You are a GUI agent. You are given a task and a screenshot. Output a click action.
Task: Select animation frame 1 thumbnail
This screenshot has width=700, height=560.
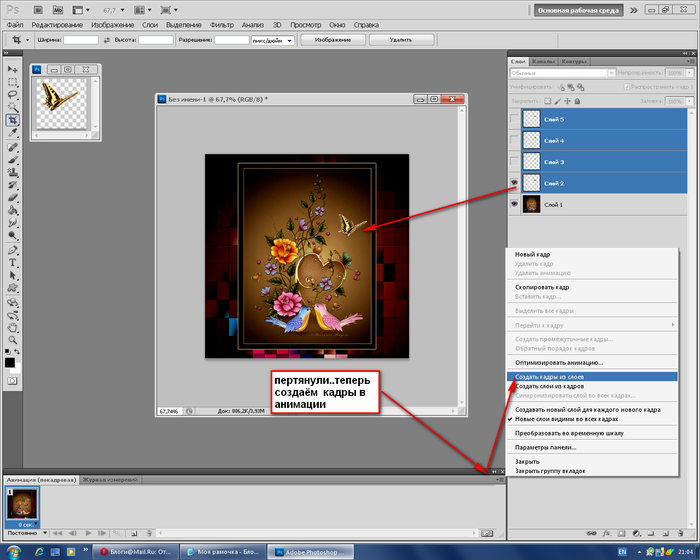22,503
